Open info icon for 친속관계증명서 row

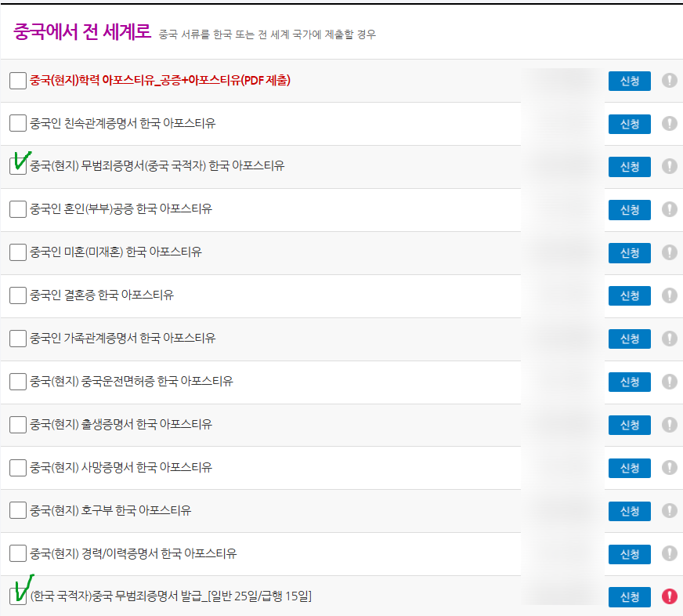[670, 123]
